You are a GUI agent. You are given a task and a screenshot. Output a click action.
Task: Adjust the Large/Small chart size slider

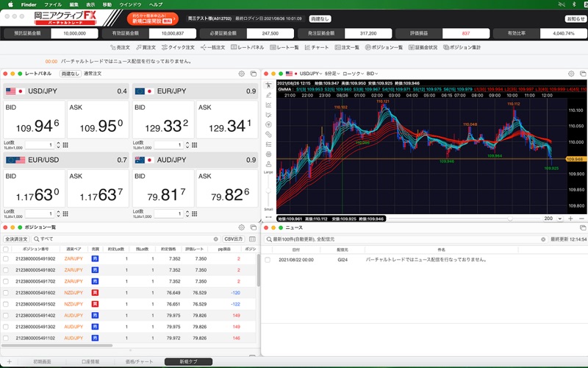269,190
